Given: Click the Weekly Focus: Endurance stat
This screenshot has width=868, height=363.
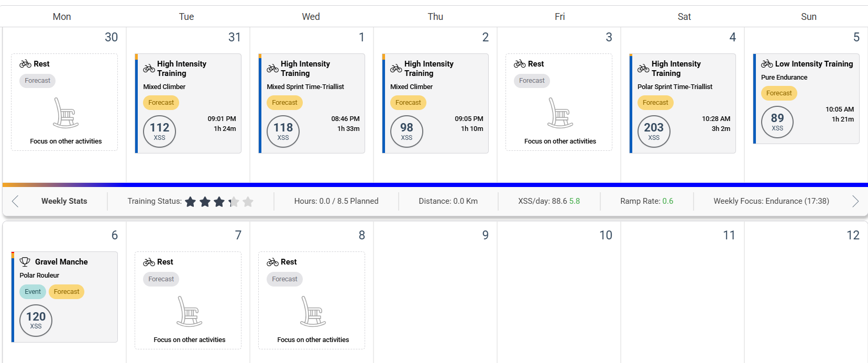Looking at the screenshot, I should point(771,201).
